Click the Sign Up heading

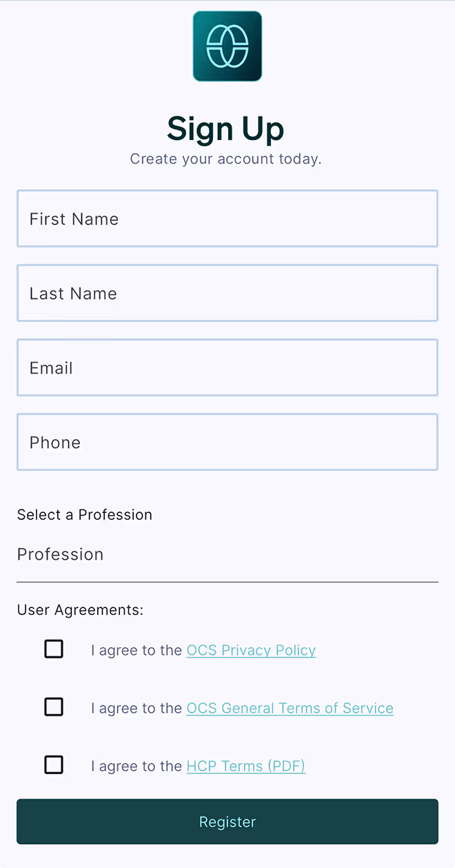click(225, 129)
